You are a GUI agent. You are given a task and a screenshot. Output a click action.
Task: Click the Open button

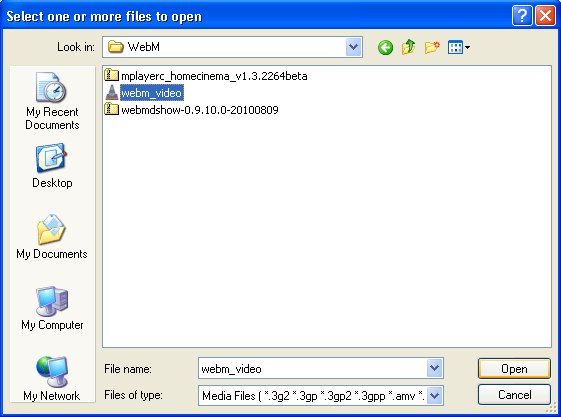pos(514,368)
